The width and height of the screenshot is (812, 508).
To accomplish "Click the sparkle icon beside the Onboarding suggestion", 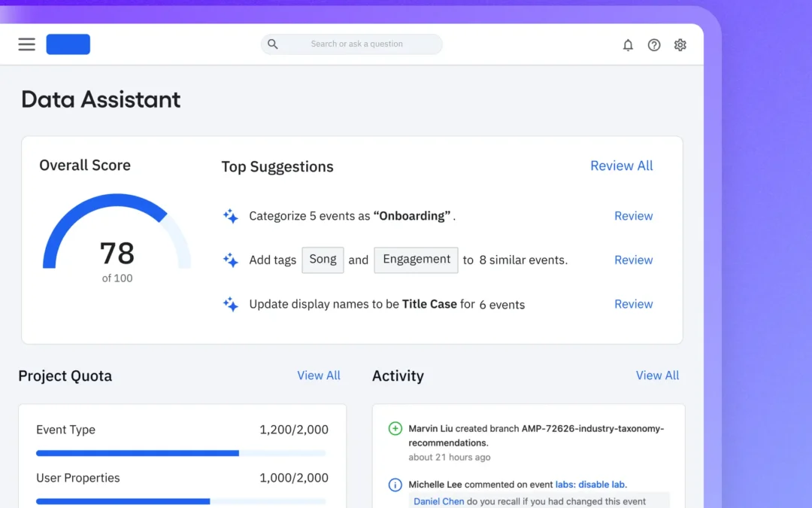I will [230, 216].
